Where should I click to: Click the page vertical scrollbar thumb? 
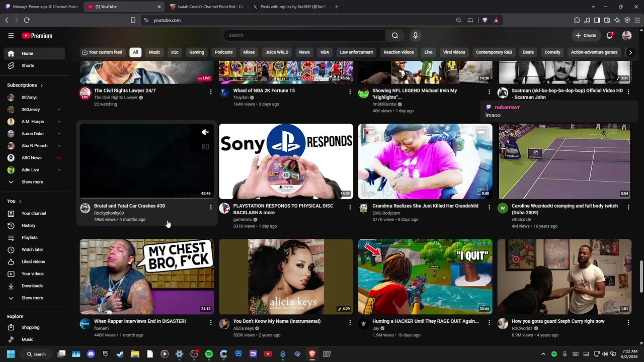(x=641, y=276)
